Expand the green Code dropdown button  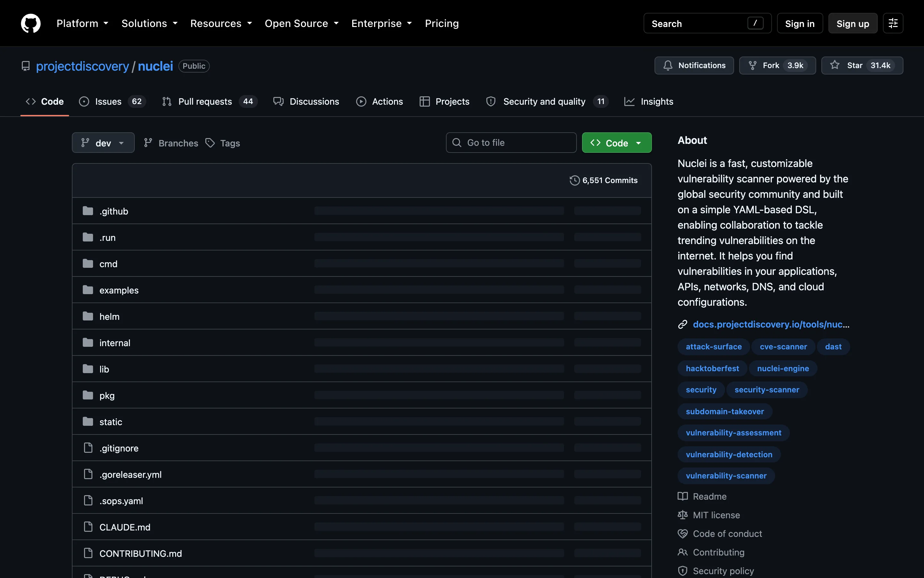point(617,143)
